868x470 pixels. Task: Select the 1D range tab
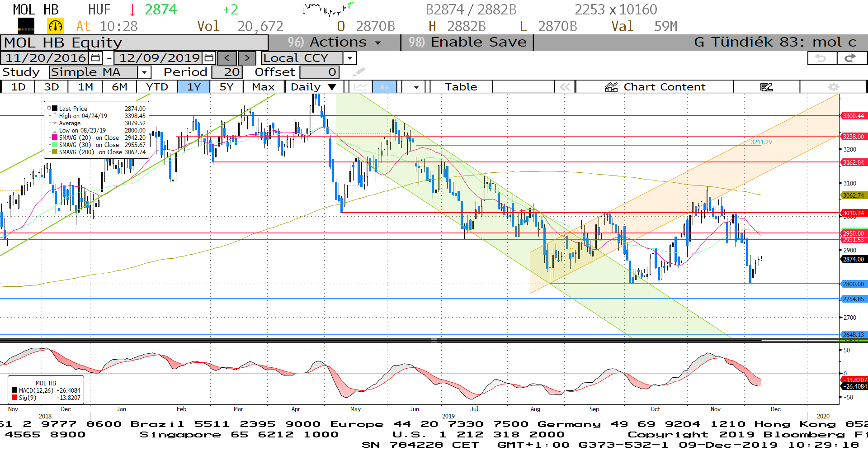click(x=18, y=87)
